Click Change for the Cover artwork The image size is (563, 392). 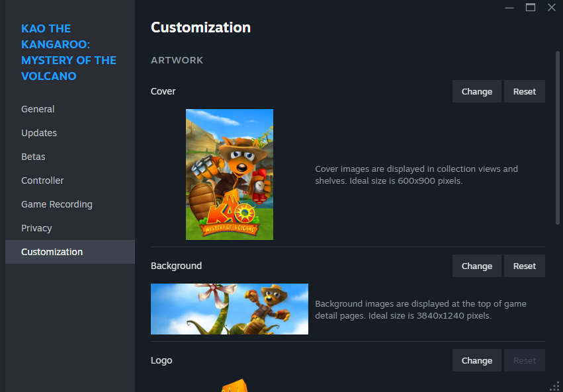tap(476, 91)
